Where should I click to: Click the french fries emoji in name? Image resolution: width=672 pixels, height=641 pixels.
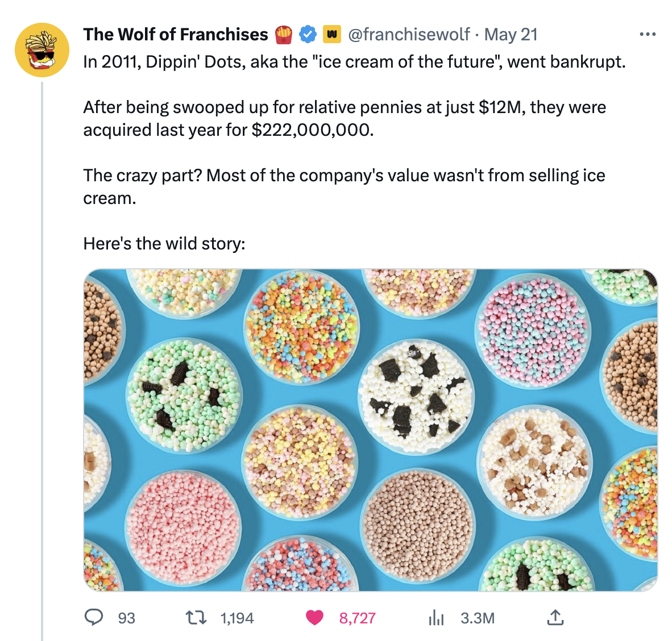(283, 35)
